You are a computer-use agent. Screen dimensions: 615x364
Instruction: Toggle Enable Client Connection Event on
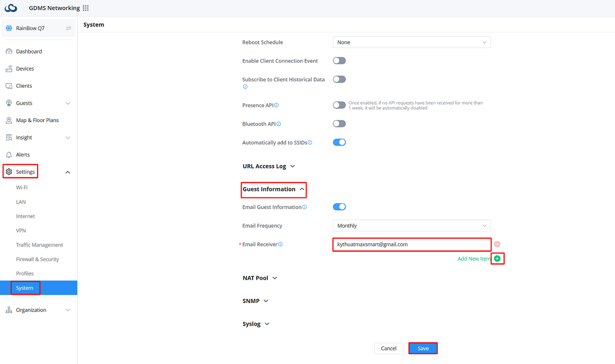tap(339, 60)
